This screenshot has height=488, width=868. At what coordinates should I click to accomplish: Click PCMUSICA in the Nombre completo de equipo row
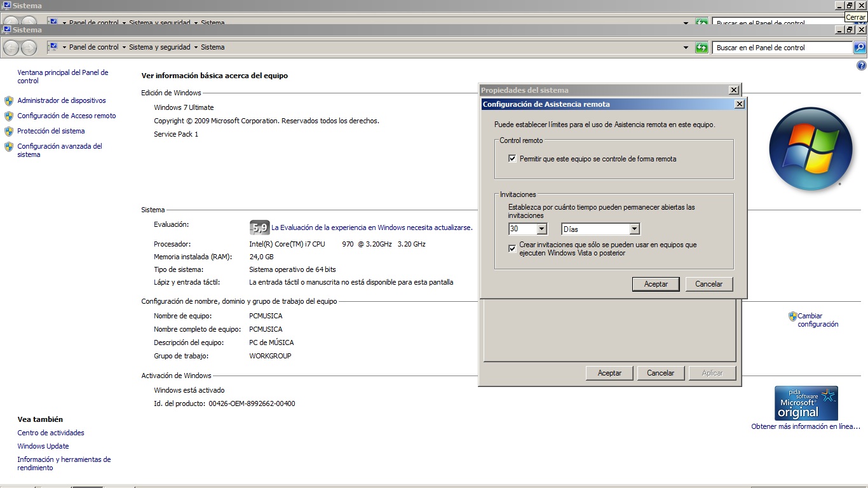pyautogui.click(x=266, y=329)
